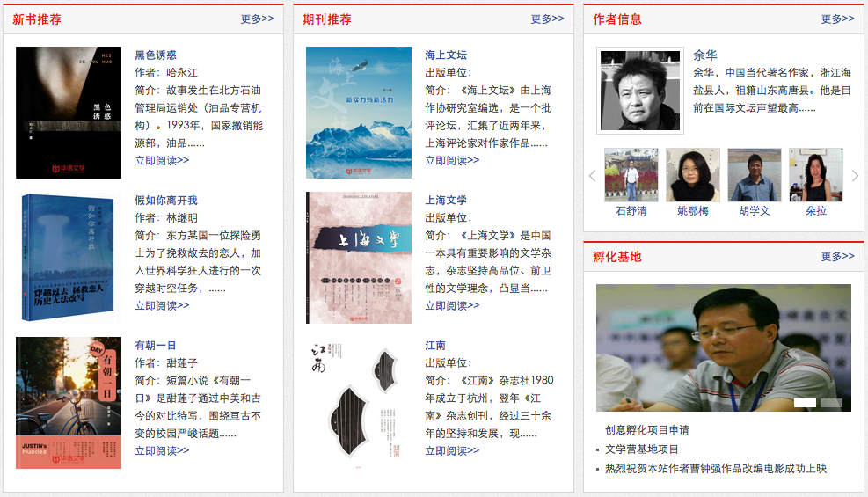Expand 更多>> in 孵化基地 section

tap(837, 256)
